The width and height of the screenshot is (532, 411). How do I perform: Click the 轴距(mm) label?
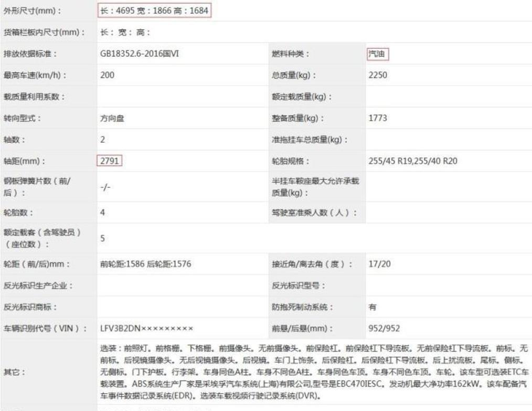tap(24, 161)
